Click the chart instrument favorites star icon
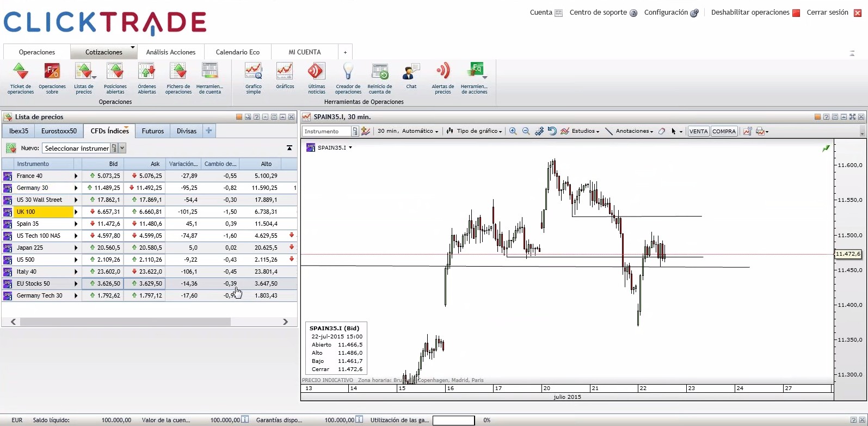The height and width of the screenshot is (426, 868). [x=366, y=131]
